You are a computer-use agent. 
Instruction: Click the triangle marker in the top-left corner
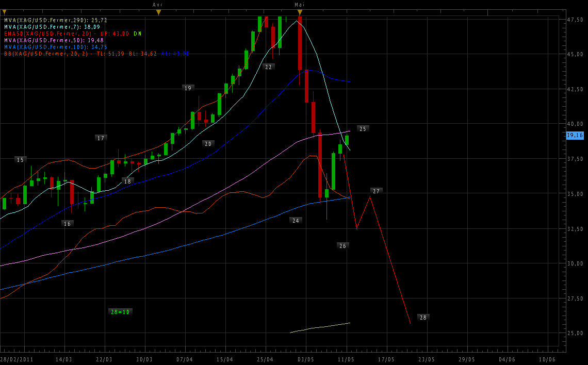(4, 11)
